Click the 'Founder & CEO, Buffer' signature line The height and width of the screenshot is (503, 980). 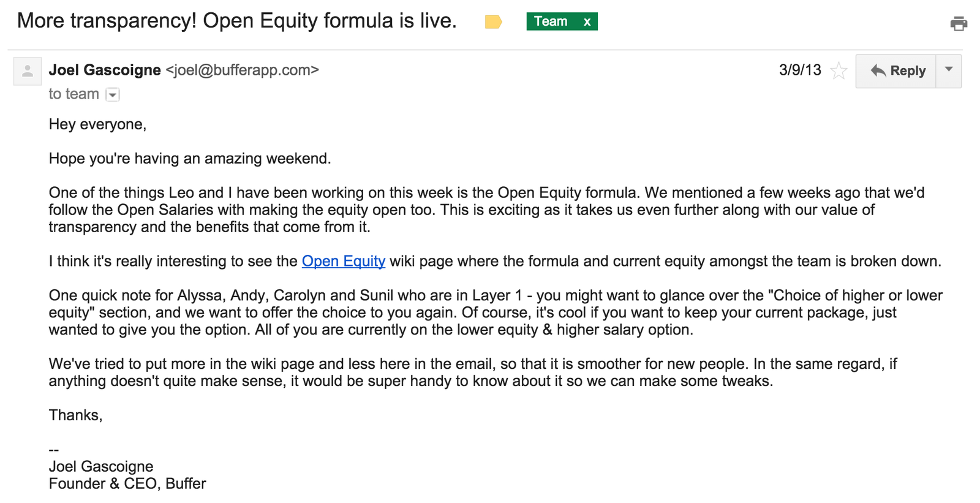point(127,483)
